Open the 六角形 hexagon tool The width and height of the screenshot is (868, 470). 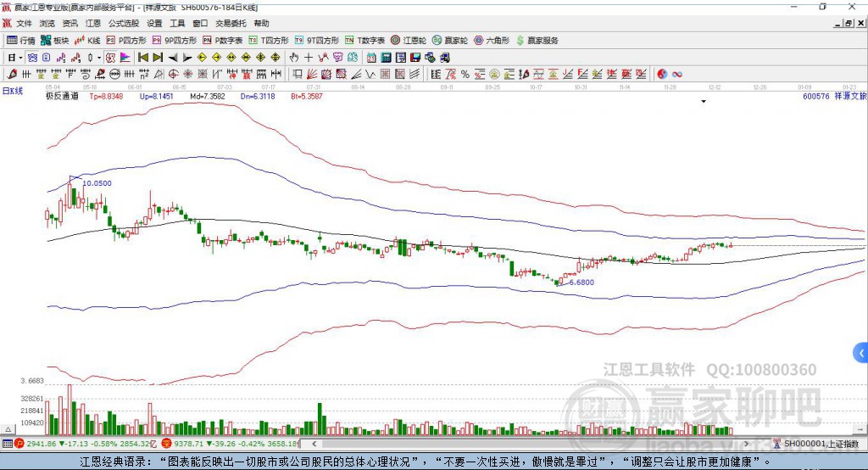tap(492, 41)
